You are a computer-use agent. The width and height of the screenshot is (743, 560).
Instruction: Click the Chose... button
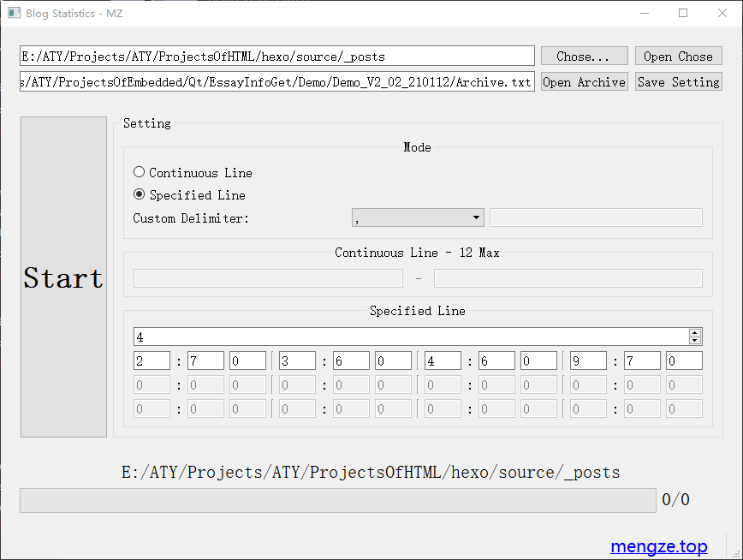pyautogui.click(x=584, y=57)
